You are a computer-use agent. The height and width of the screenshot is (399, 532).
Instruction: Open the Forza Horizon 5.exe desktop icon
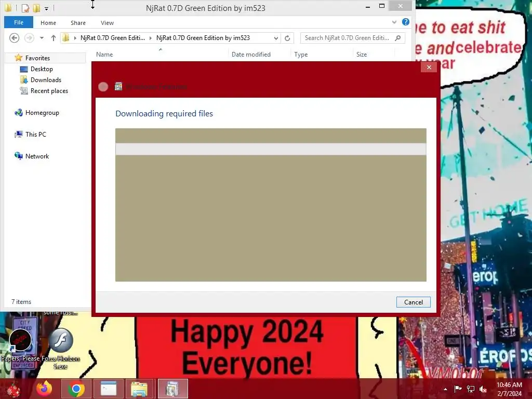[60, 349]
